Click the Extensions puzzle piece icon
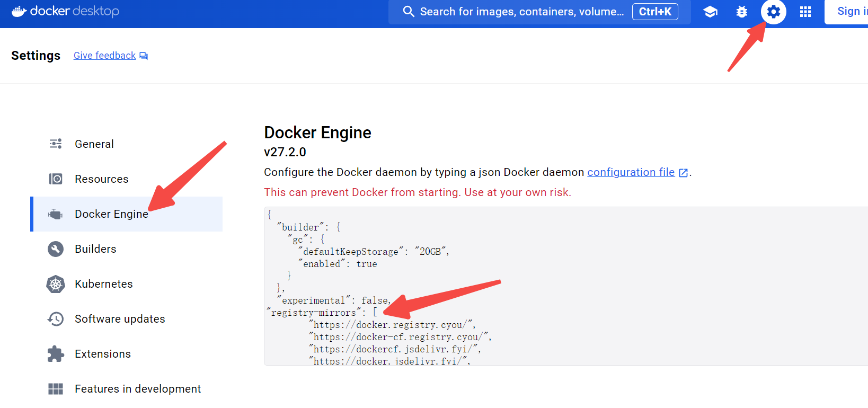Screen dimensions: 868x408 tap(56, 354)
